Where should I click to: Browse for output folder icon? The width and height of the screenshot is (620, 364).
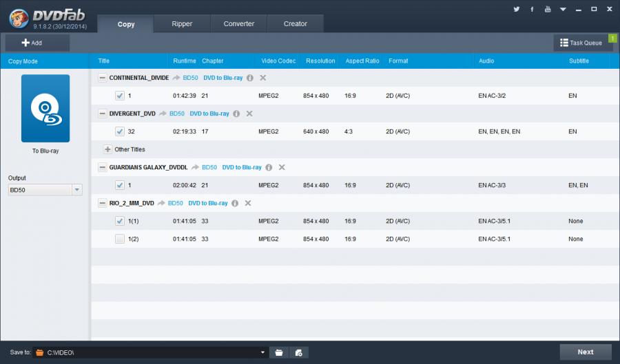point(279,352)
